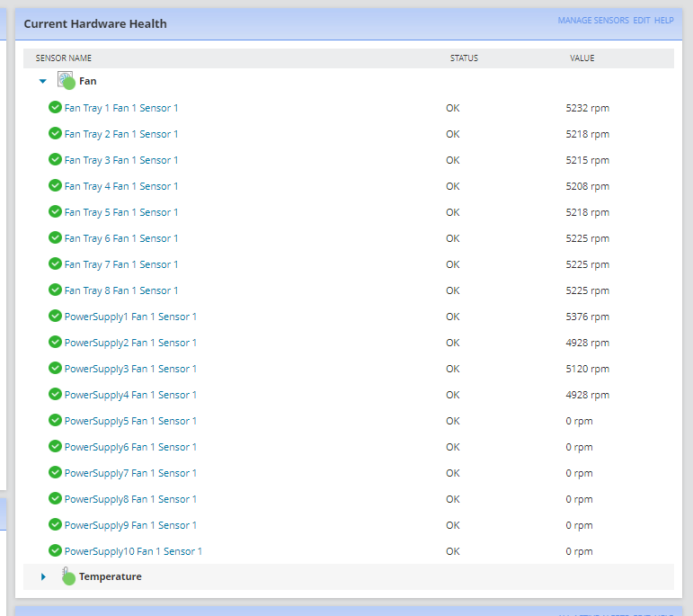Screen dimensions: 693x616
Task: Click green status icon for Fan Tray 5
Action: (x=55, y=211)
